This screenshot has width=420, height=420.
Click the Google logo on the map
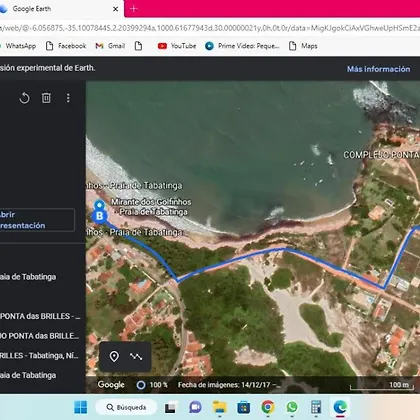pos(111,385)
